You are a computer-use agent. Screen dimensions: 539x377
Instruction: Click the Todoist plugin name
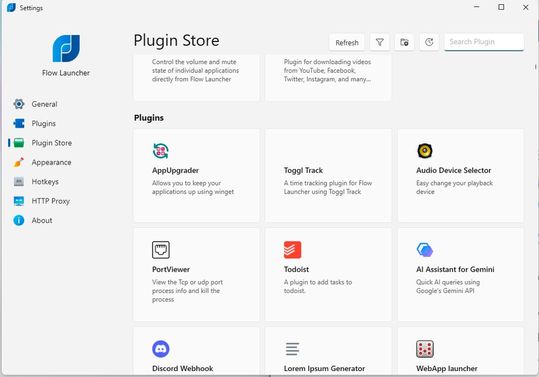pyautogui.click(x=296, y=269)
